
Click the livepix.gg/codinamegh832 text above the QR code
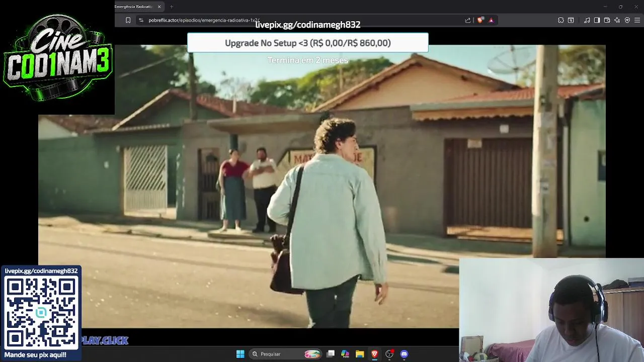pos(41,271)
